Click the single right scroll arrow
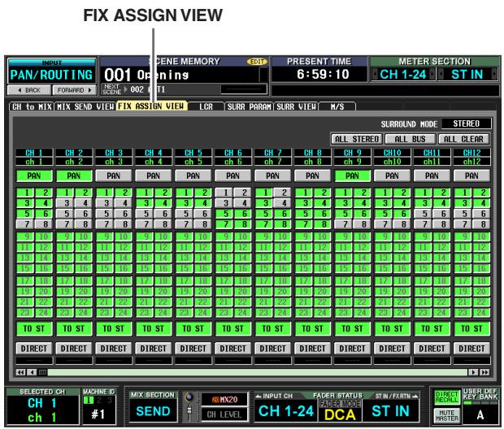The width and height of the screenshot is (504, 429). click(x=473, y=372)
